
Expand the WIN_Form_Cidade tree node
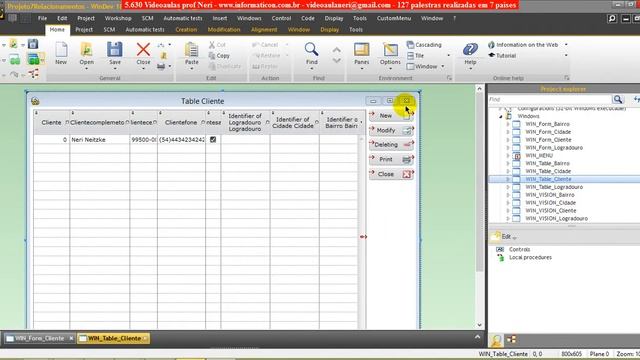pyautogui.click(x=508, y=132)
